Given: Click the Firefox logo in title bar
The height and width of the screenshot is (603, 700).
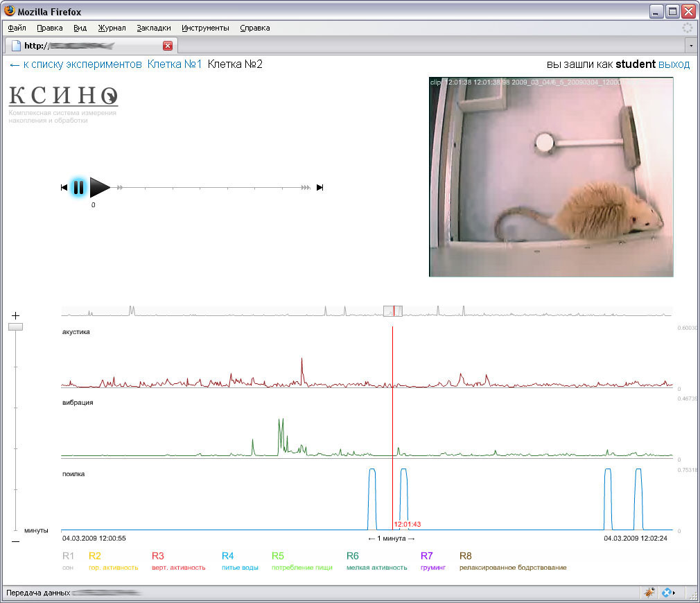Looking at the screenshot, I should (x=10, y=10).
